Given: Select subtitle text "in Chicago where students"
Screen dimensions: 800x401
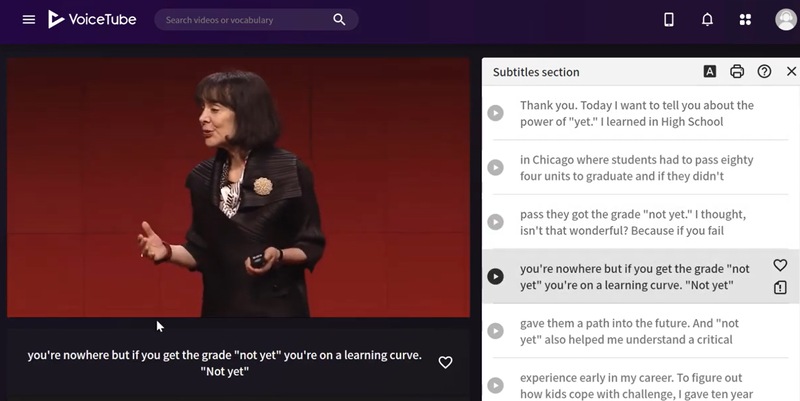Looking at the screenshot, I should (x=588, y=160).
